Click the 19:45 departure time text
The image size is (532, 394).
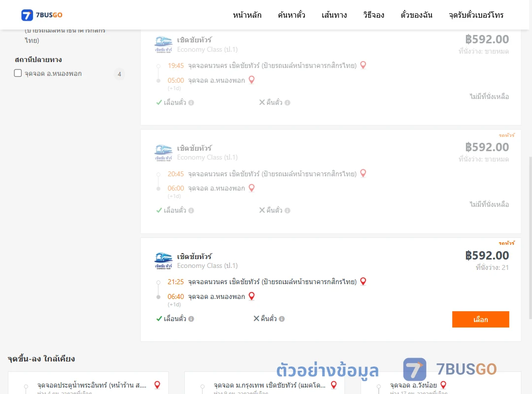click(x=175, y=66)
